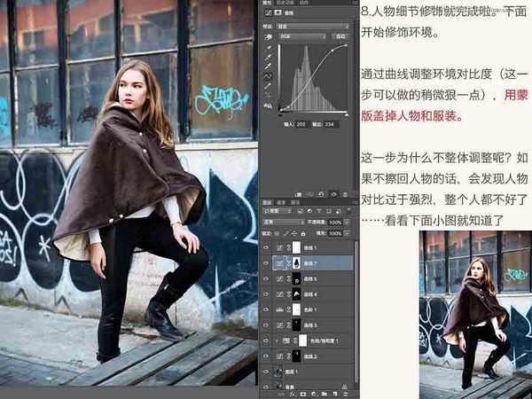Select the pencil draw curve tool
The height and width of the screenshot is (399, 532).
pyautogui.click(x=270, y=87)
